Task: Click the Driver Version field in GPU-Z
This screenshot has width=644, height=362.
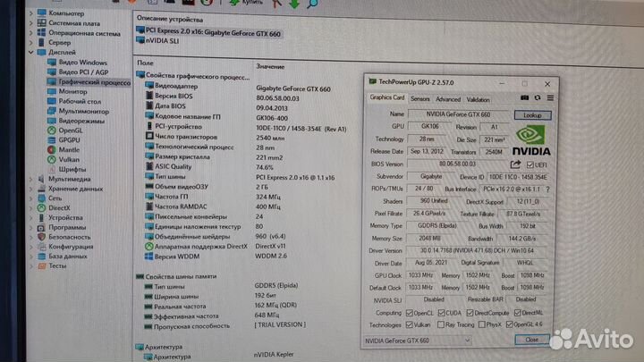Action: point(477,250)
